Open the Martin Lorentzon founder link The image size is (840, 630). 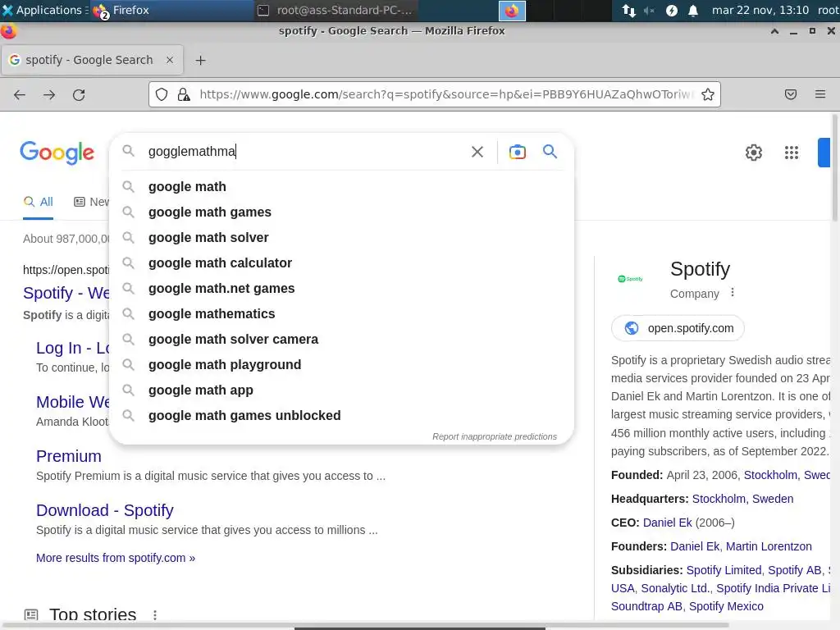[769, 546]
